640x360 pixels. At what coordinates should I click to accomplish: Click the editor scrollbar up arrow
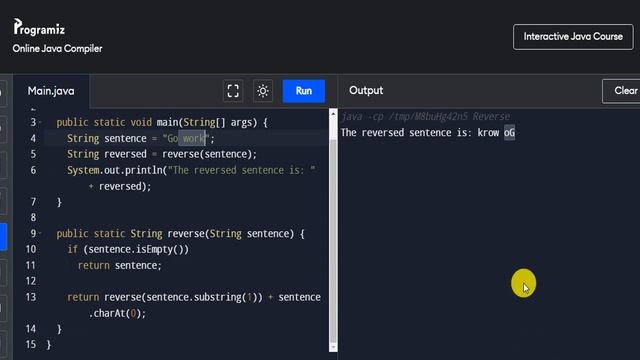pos(333,114)
